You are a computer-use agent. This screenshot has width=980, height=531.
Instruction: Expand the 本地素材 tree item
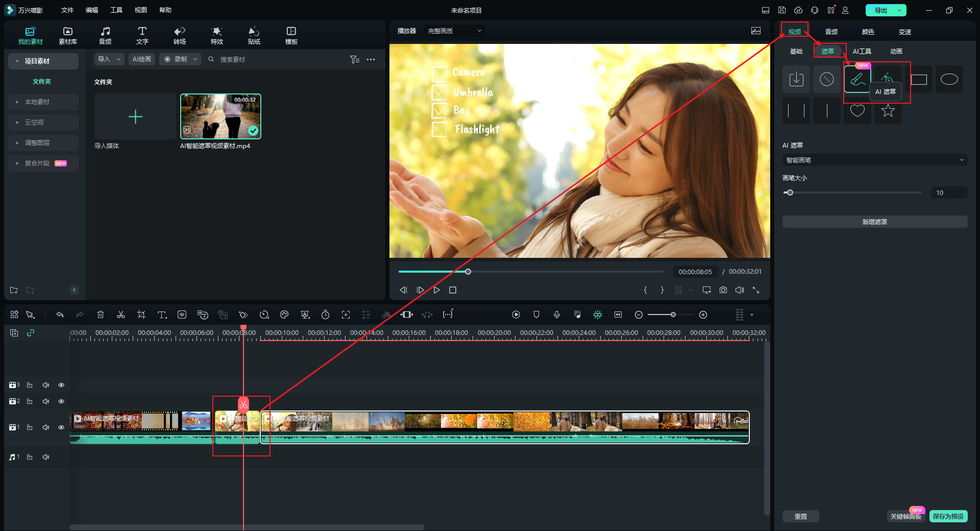pos(37,102)
